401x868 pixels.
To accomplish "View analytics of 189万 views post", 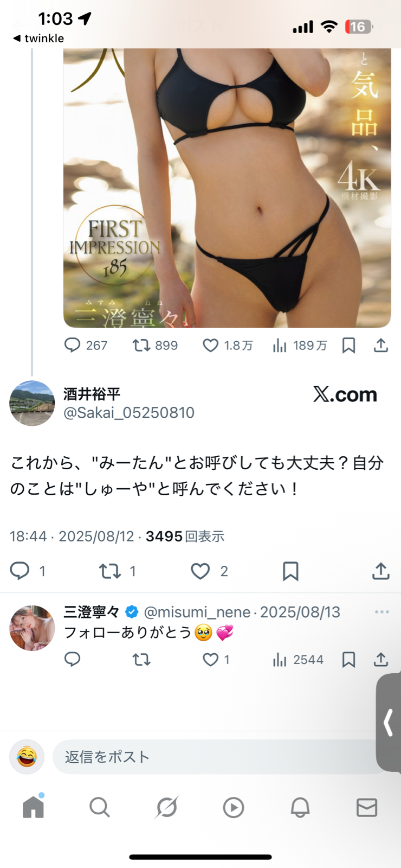I will (300, 346).
